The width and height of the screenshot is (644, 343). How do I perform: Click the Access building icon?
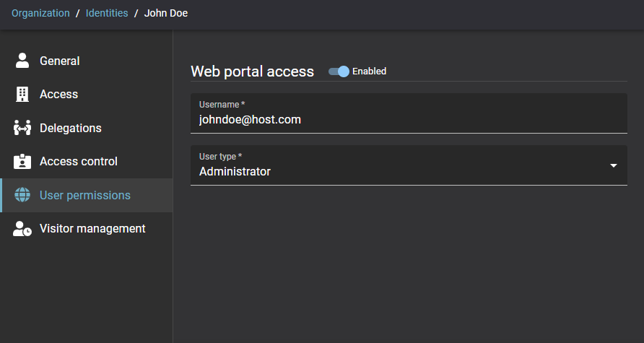22,95
